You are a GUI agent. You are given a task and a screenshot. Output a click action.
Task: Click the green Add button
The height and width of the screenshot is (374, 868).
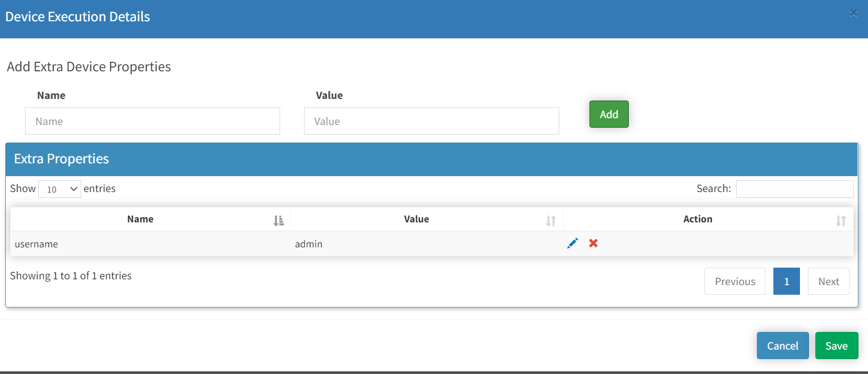pos(609,114)
